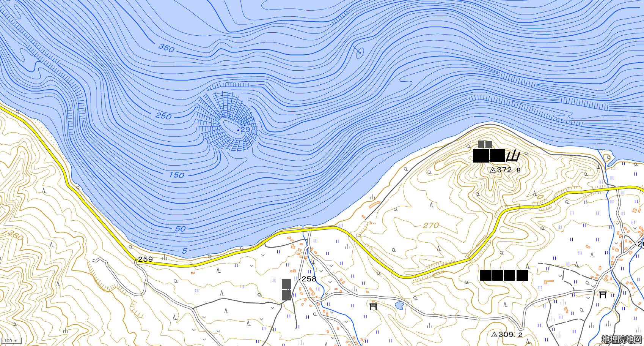Screen dimensions: 644x346
Task: Click the 250 depth contour label
Action: coord(163,116)
